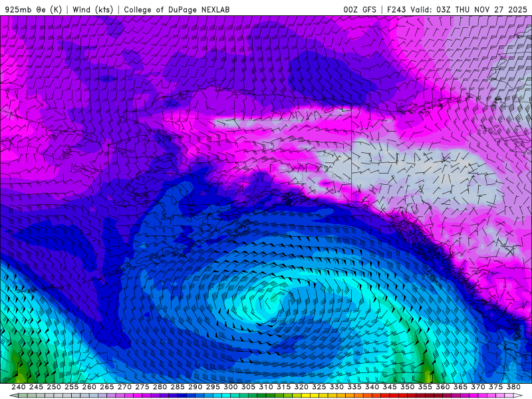Click the 315 color scale label
Screen dimensions: 532x399
[284, 387]
